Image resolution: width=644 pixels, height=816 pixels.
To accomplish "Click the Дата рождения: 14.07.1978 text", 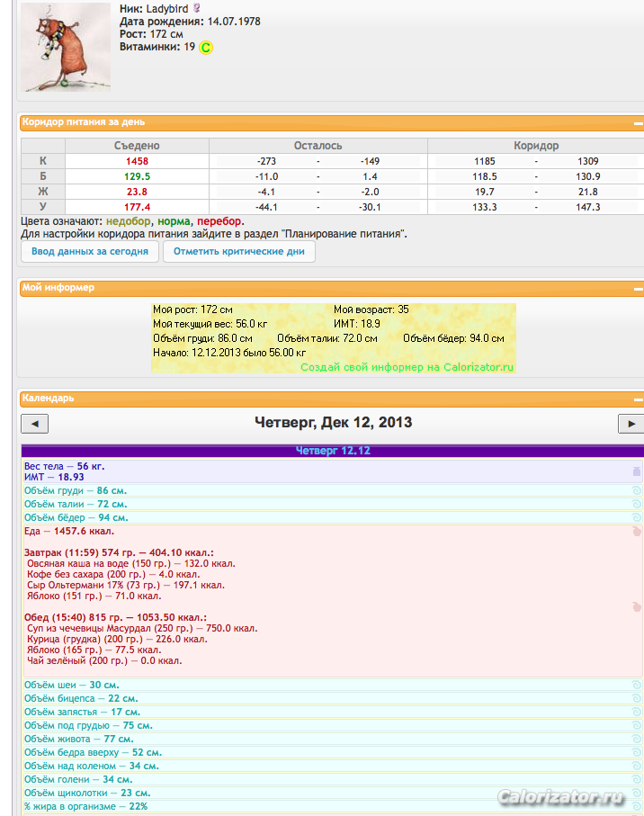I will click(x=190, y=22).
